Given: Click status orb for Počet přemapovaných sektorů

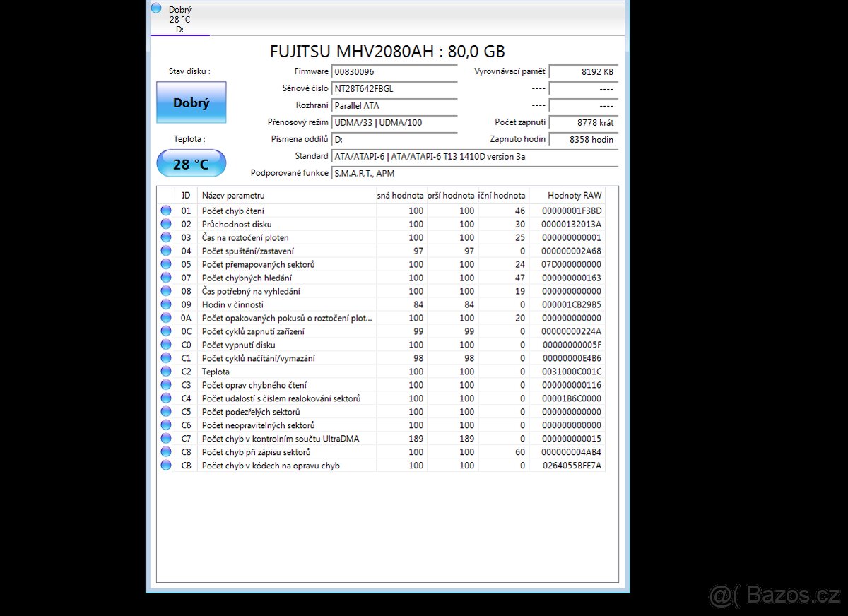Looking at the screenshot, I should point(166,264).
